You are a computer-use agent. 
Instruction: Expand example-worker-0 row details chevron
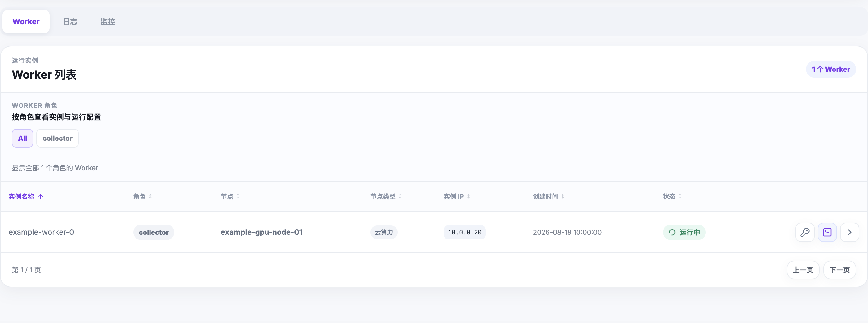click(849, 232)
